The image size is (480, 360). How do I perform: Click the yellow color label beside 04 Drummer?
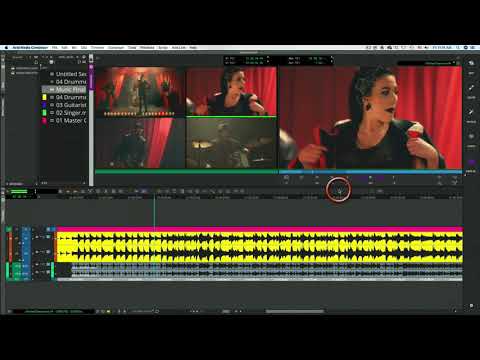pos(44,97)
